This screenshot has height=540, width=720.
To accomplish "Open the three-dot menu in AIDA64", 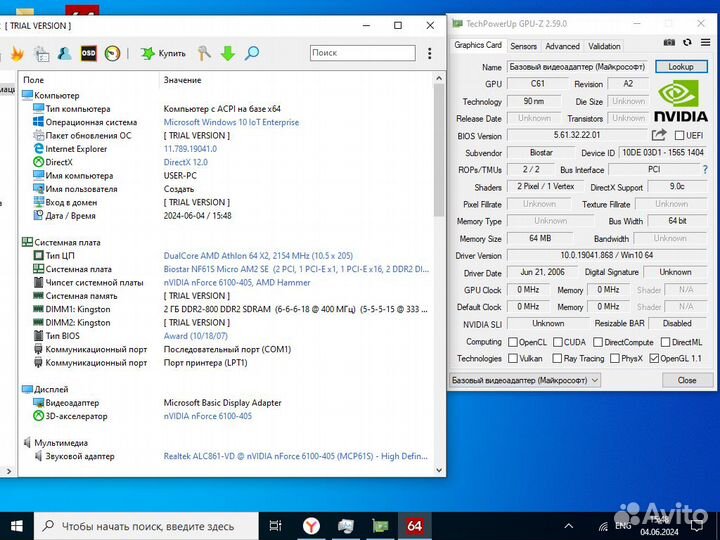I will pyautogui.click(x=430, y=53).
